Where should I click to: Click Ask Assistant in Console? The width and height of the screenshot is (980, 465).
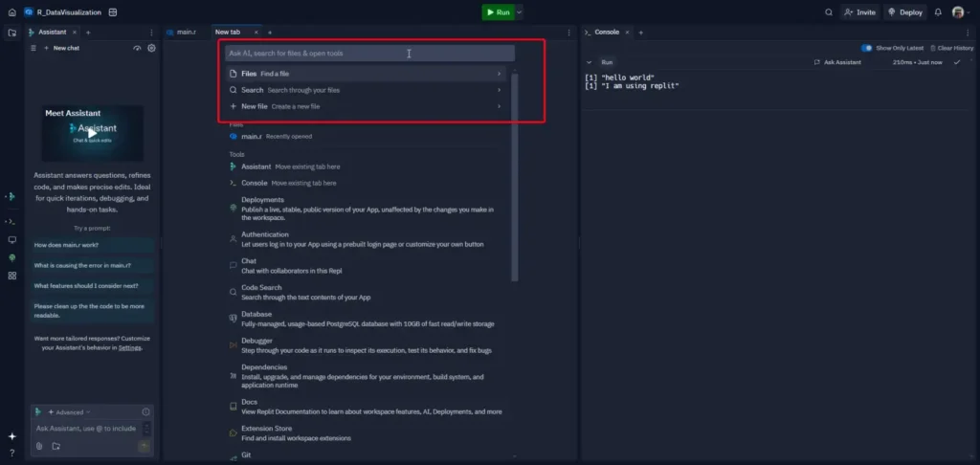click(837, 62)
